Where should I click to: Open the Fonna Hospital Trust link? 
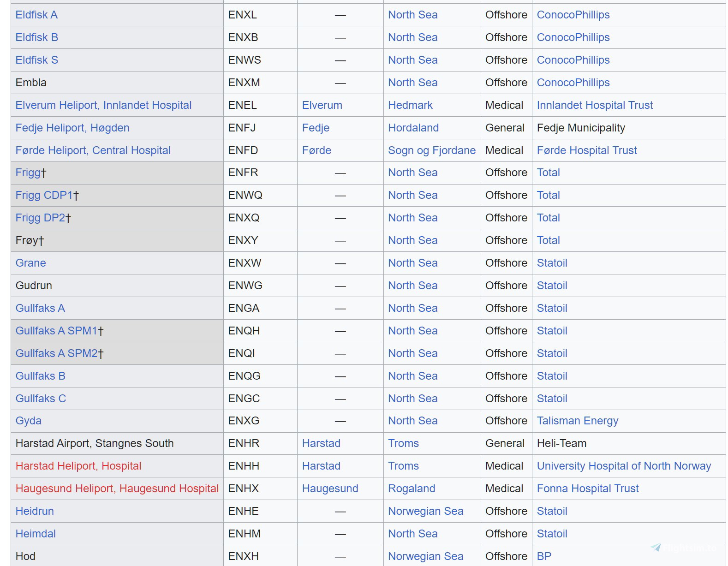click(588, 489)
